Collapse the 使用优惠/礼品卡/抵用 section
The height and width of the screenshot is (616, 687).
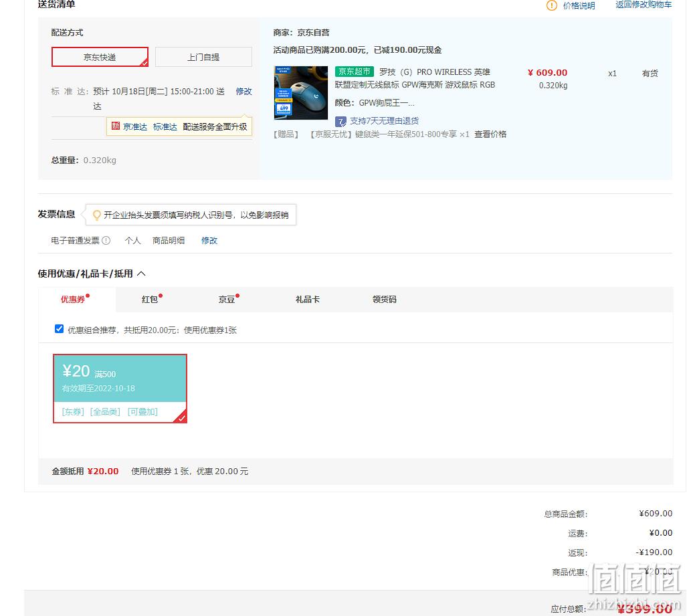141,274
